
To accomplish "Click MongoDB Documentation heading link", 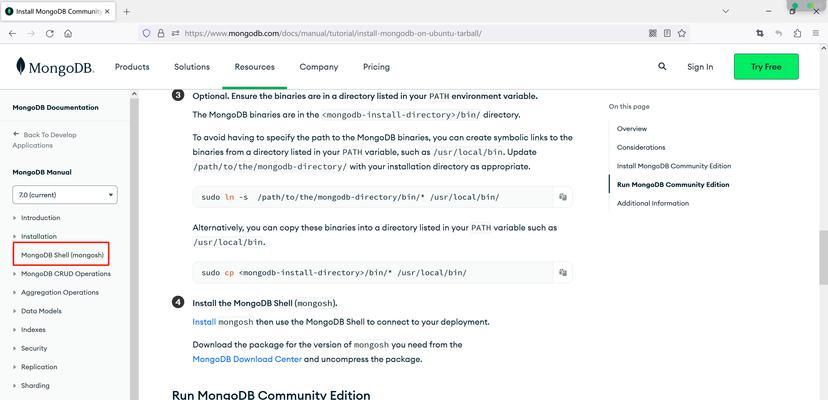I will (x=55, y=107).
